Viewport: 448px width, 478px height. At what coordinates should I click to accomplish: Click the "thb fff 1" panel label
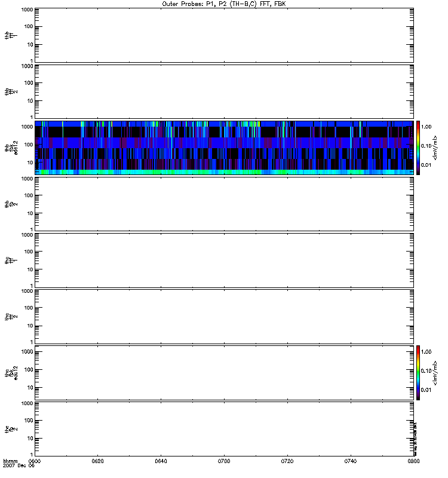11,36
